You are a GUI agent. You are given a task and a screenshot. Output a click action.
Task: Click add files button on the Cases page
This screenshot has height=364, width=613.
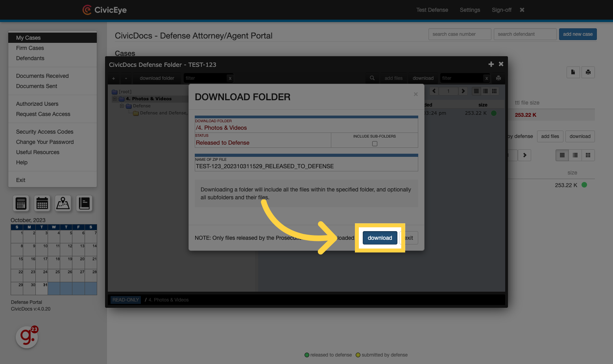coord(550,136)
